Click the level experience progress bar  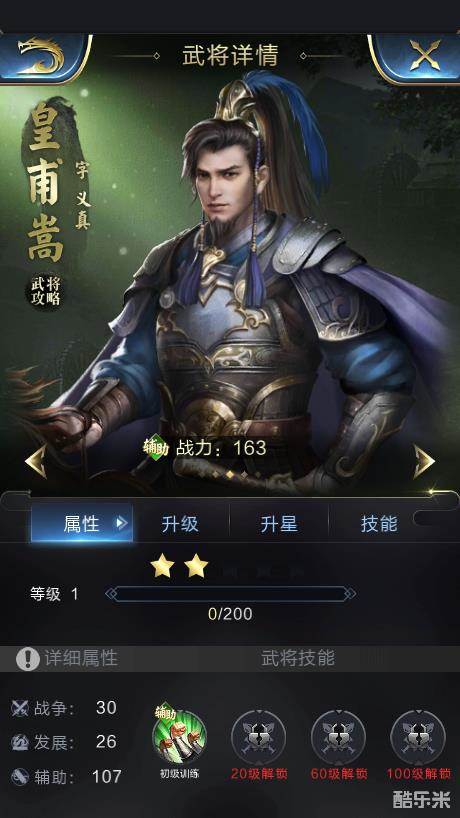(230, 594)
